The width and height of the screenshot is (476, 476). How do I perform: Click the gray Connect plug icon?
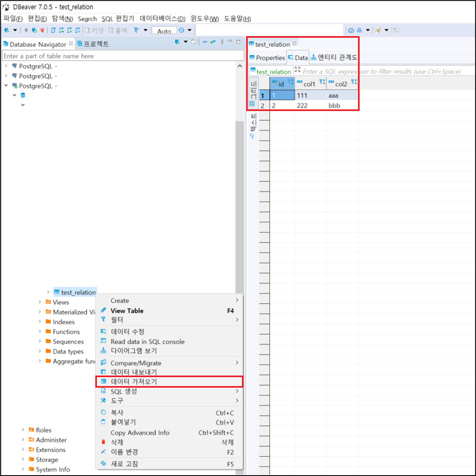[x=26, y=30]
